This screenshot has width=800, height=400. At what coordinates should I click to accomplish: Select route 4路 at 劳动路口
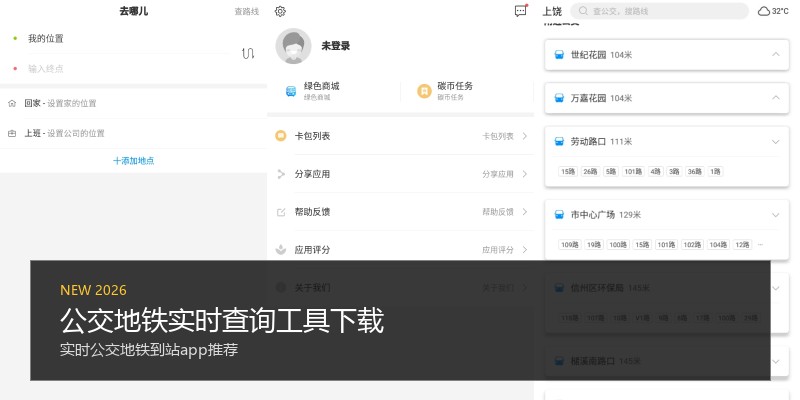pos(656,171)
